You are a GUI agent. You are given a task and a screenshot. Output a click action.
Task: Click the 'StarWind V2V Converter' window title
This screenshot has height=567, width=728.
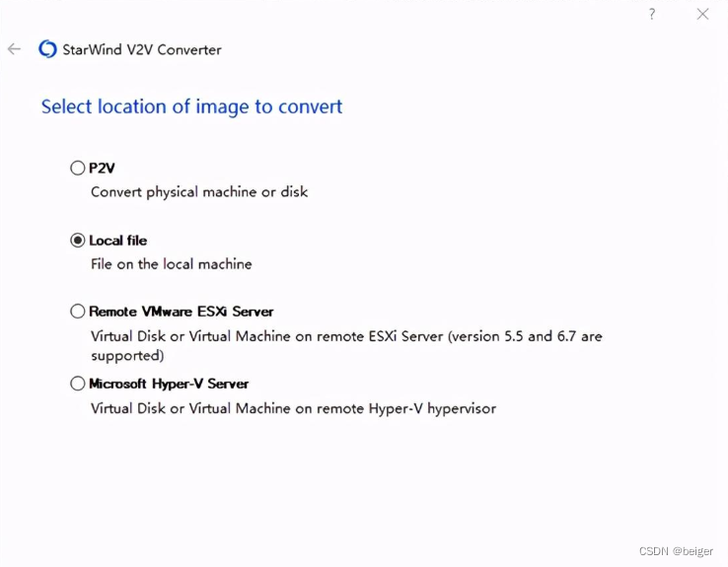(142, 49)
